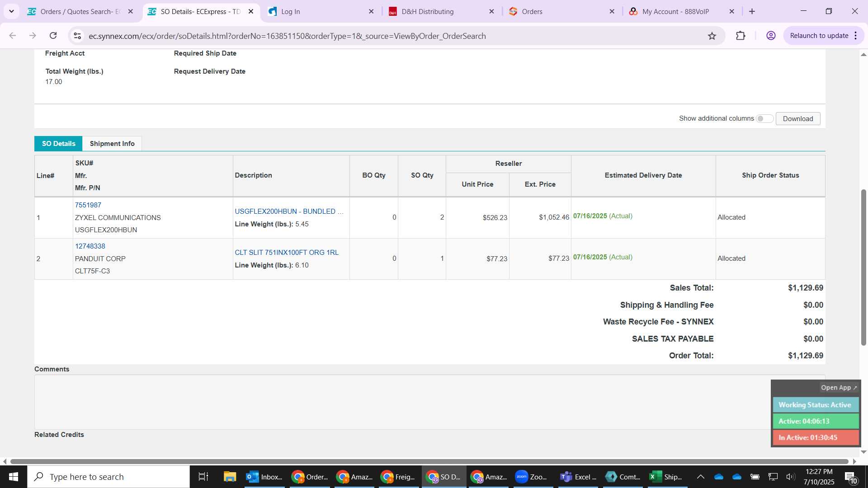Screen dimensions: 868x488
Task: Open the Freig... Chrome window on taskbar
Action: [x=399, y=477]
